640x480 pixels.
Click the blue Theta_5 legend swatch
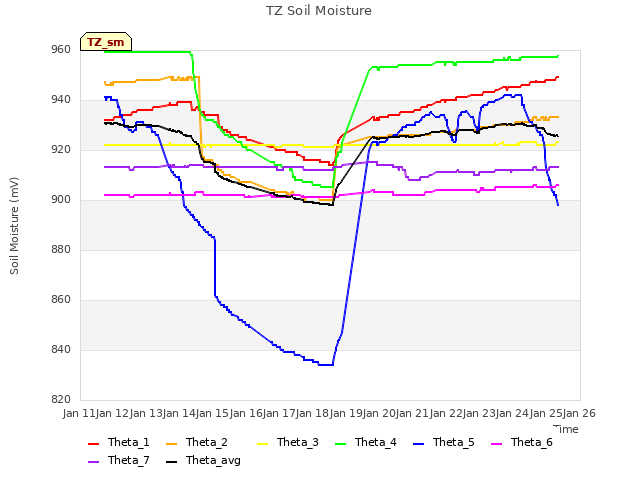(x=418, y=444)
